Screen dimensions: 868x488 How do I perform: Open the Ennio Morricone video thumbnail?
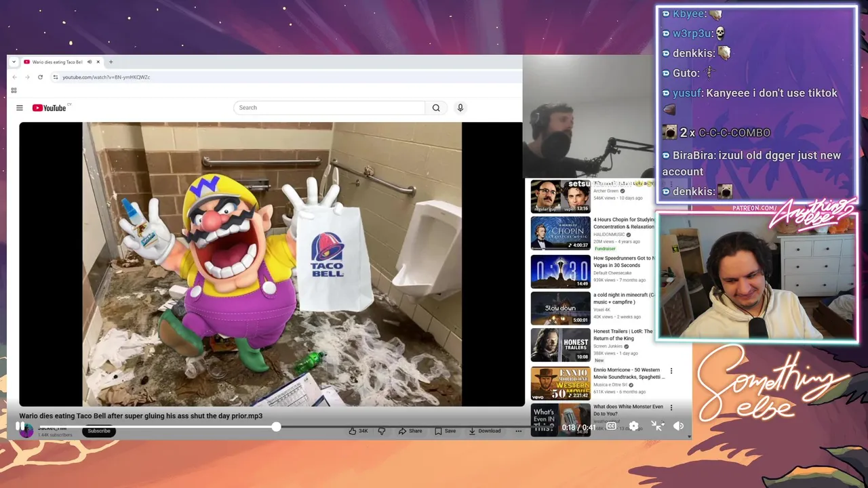(x=560, y=383)
